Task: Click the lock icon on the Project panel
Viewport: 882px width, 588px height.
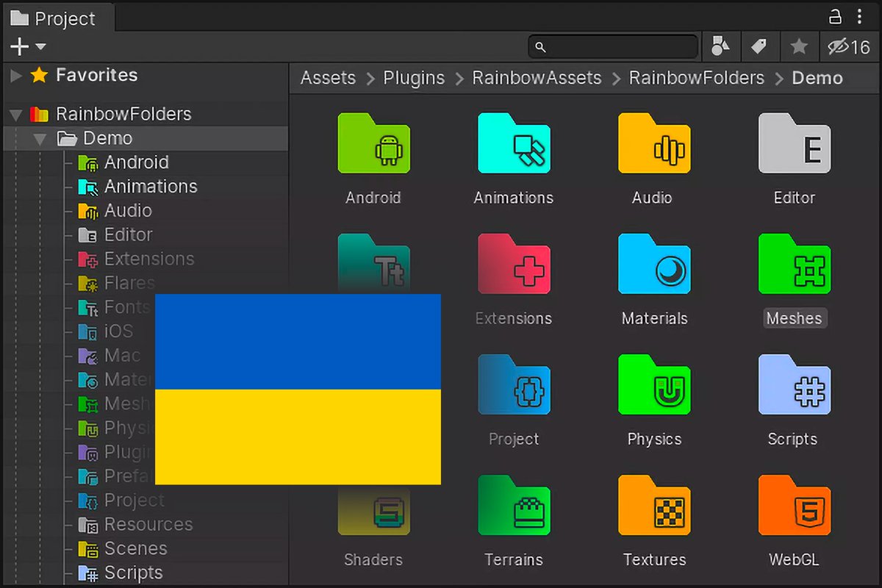Action: [x=834, y=16]
